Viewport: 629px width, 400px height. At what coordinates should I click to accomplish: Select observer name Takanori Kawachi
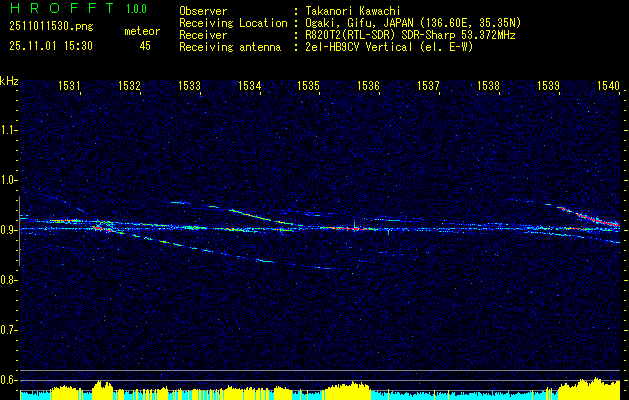pyautogui.click(x=353, y=11)
